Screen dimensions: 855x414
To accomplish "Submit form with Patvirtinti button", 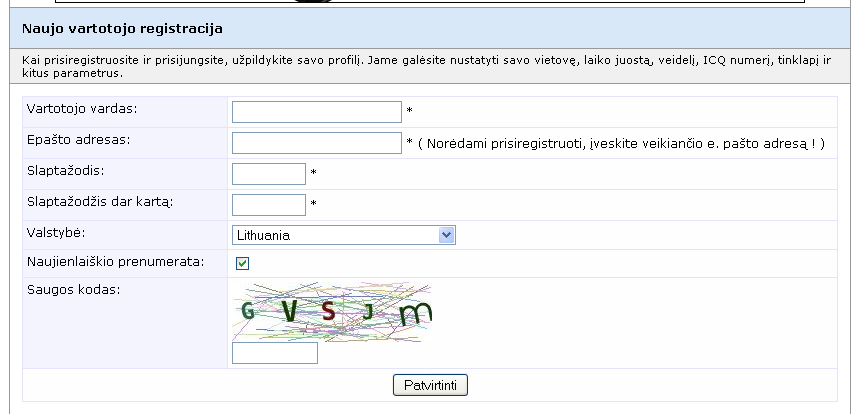I will [x=430, y=385].
